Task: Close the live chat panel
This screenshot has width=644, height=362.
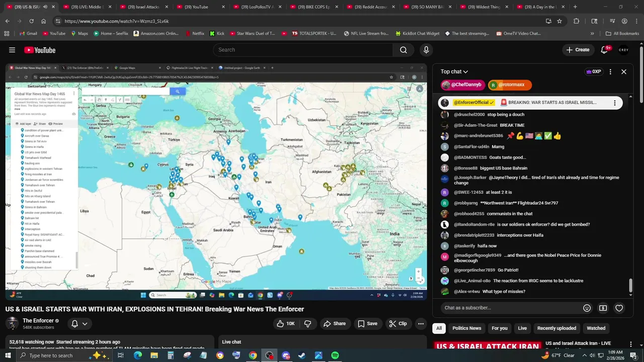Action: click(x=624, y=72)
